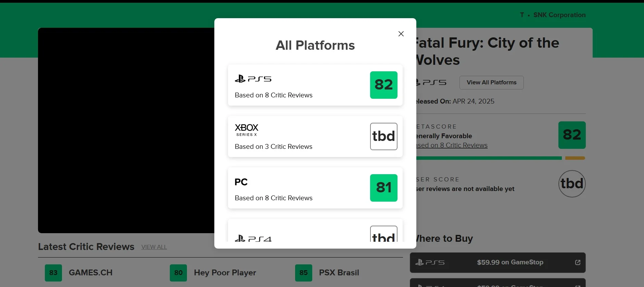This screenshot has width=644, height=287.
Task: Select the PC platform label
Action: coord(241,182)
